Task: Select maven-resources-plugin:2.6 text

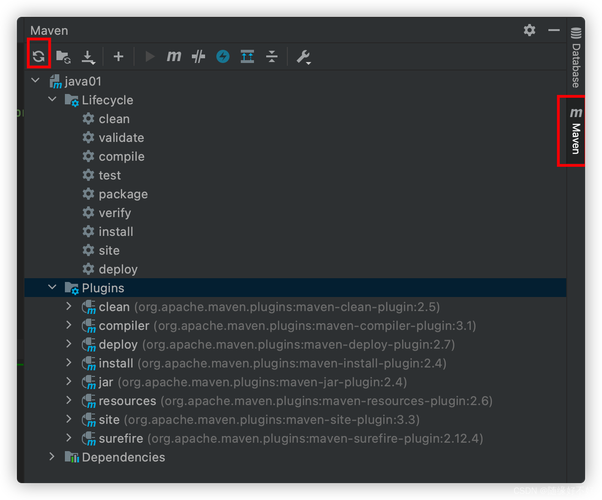Action: click(407, 401)
